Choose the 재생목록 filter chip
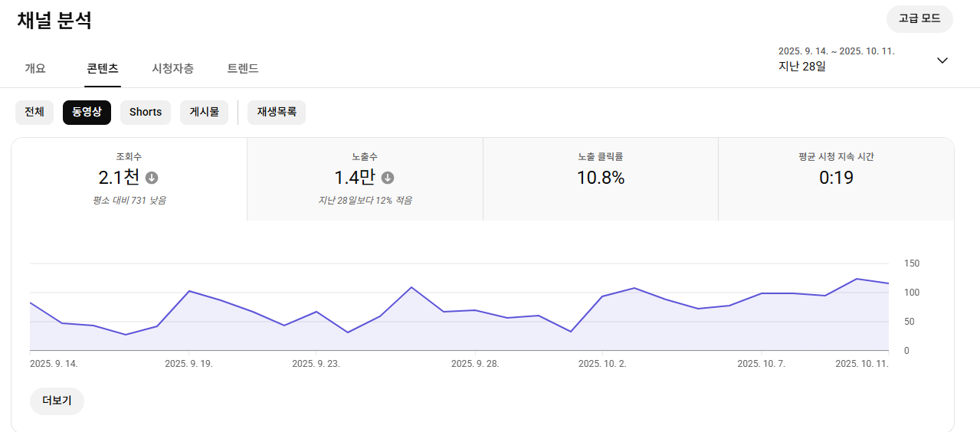 coord(277,112)
